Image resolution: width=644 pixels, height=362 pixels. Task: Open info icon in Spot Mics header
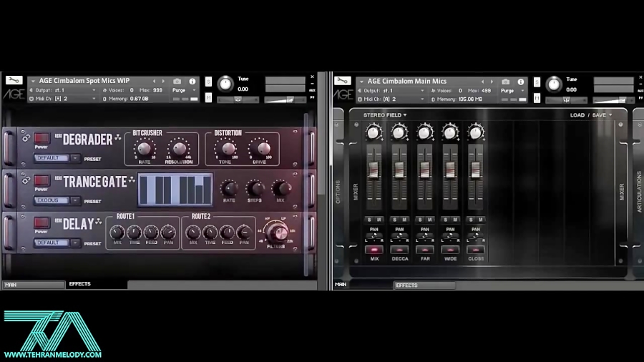click(x=192, y=82)
